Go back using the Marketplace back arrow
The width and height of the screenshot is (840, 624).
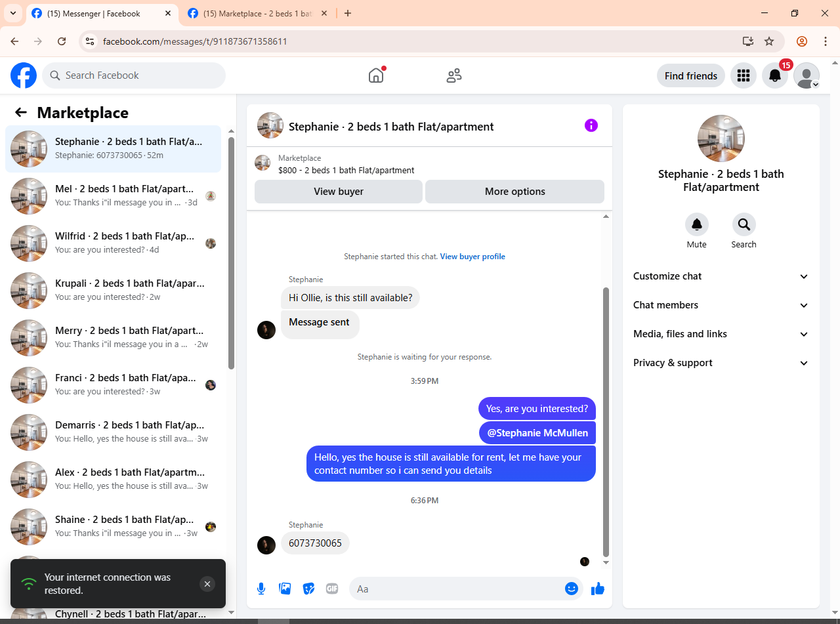[21, 112]
